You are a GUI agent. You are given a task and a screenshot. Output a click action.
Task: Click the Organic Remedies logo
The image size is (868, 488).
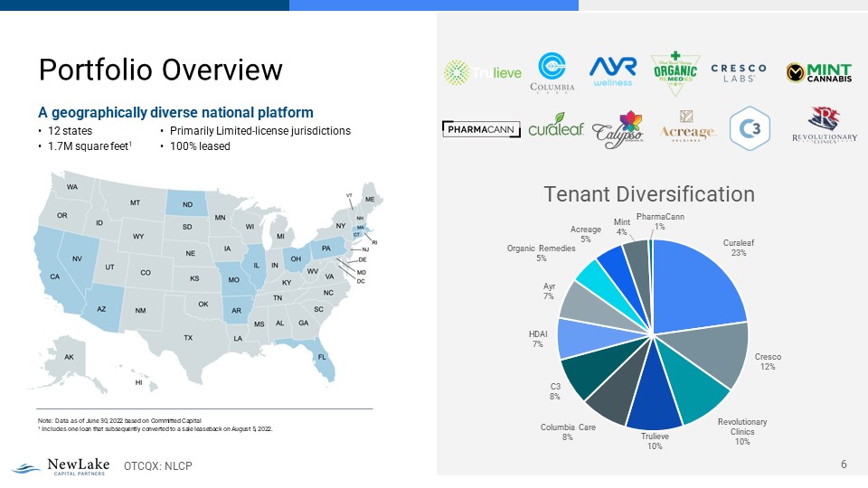click(675, 72)
